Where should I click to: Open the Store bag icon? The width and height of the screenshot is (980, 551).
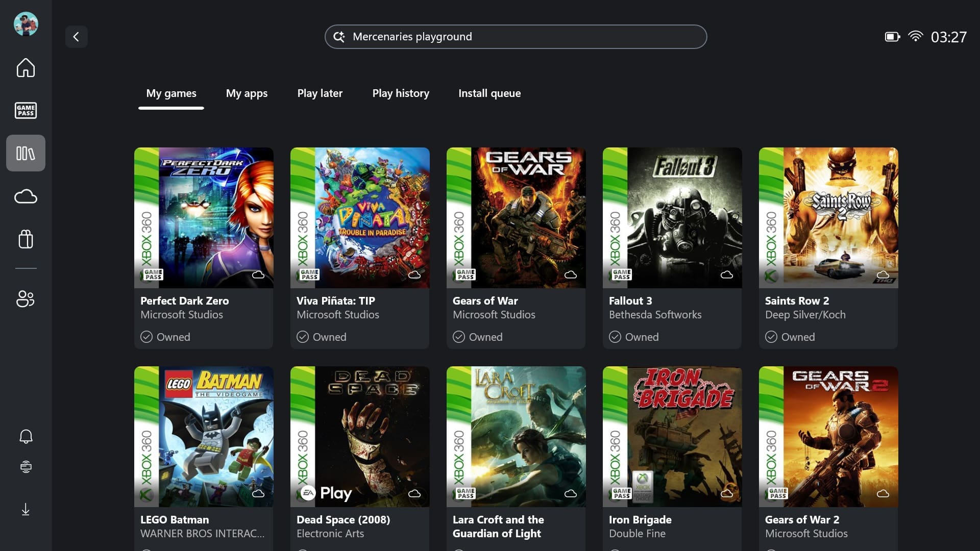[x=26, y=239]
